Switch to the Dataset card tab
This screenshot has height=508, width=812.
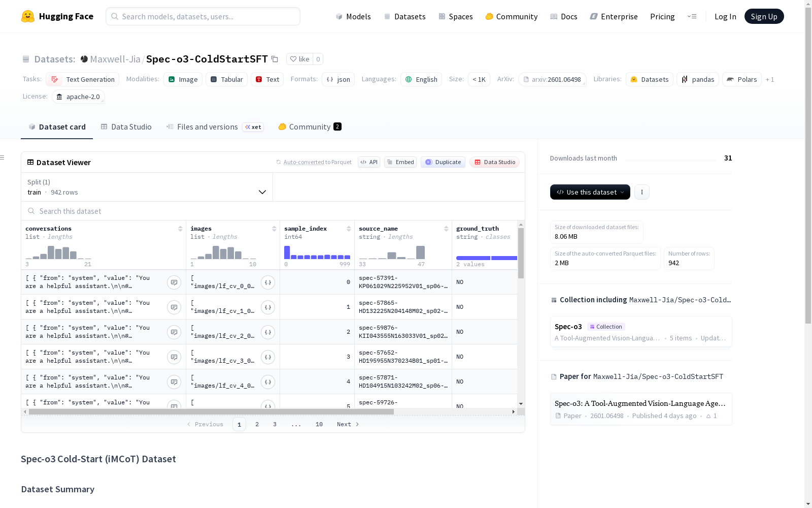coord(57,127)
